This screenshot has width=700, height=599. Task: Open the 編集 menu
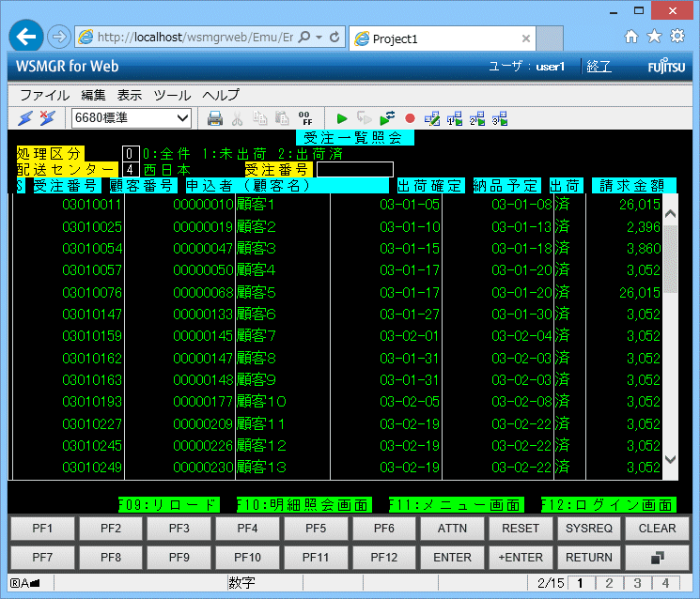tap(93, 95)
